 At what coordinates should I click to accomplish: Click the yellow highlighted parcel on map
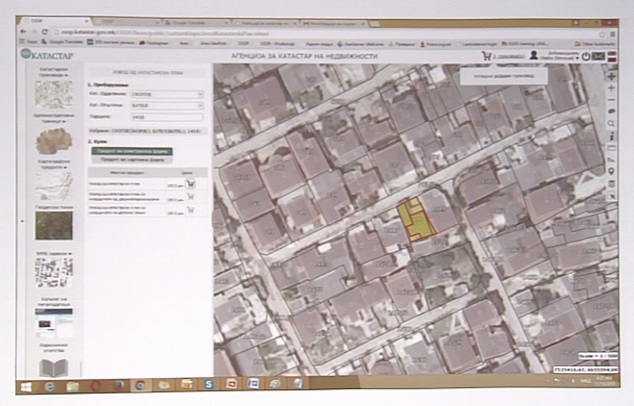point(416,220)
